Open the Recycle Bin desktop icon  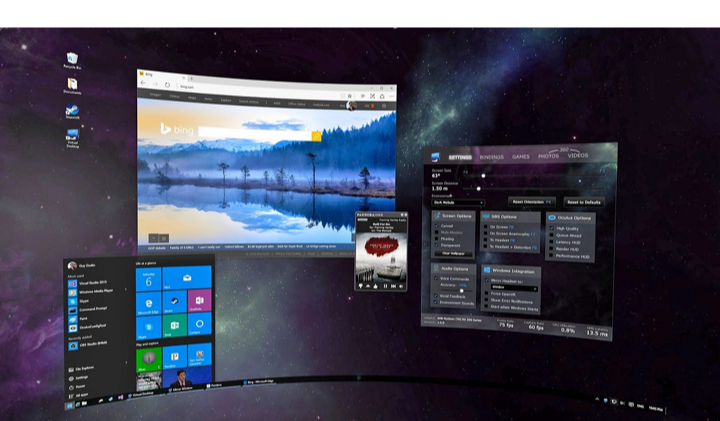point(72,60)
